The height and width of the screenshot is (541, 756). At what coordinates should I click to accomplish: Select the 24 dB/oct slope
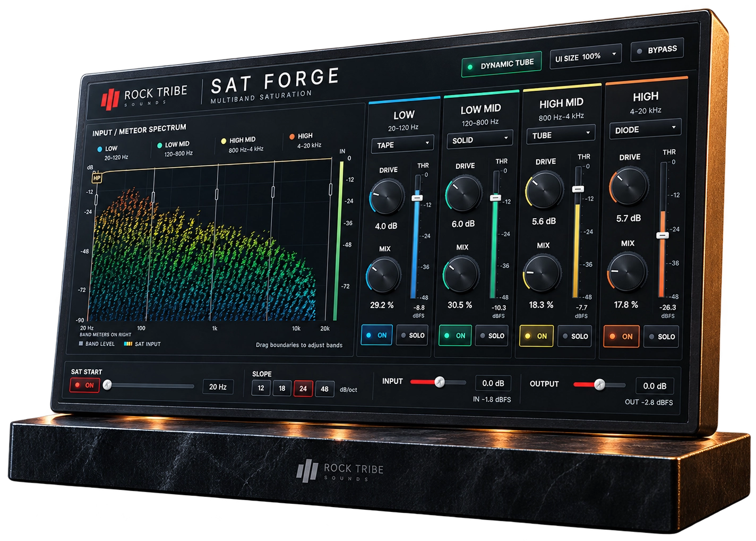point(303,389)
